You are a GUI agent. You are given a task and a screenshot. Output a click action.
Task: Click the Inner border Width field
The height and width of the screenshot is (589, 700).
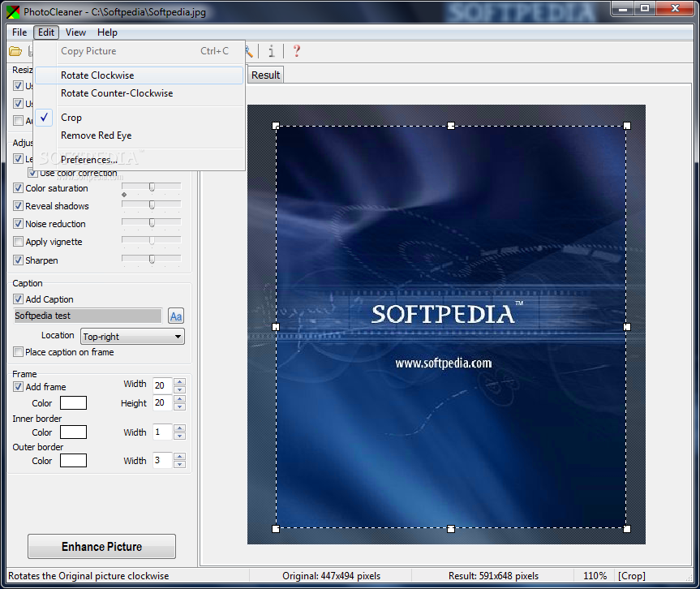[x=162, y=432]
